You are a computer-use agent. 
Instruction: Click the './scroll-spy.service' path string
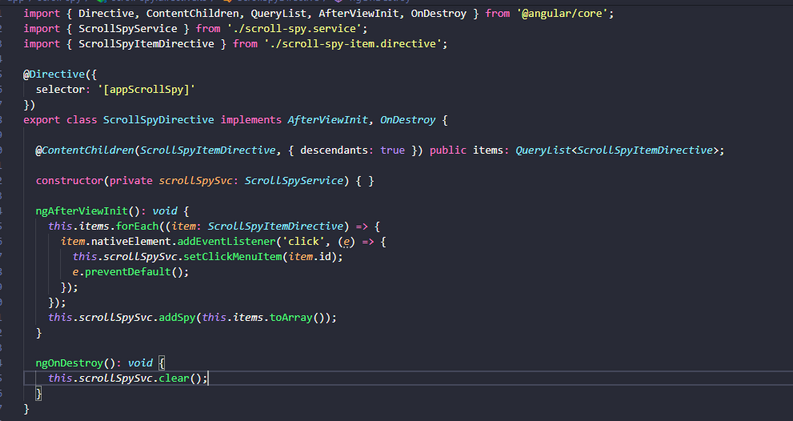294,29
